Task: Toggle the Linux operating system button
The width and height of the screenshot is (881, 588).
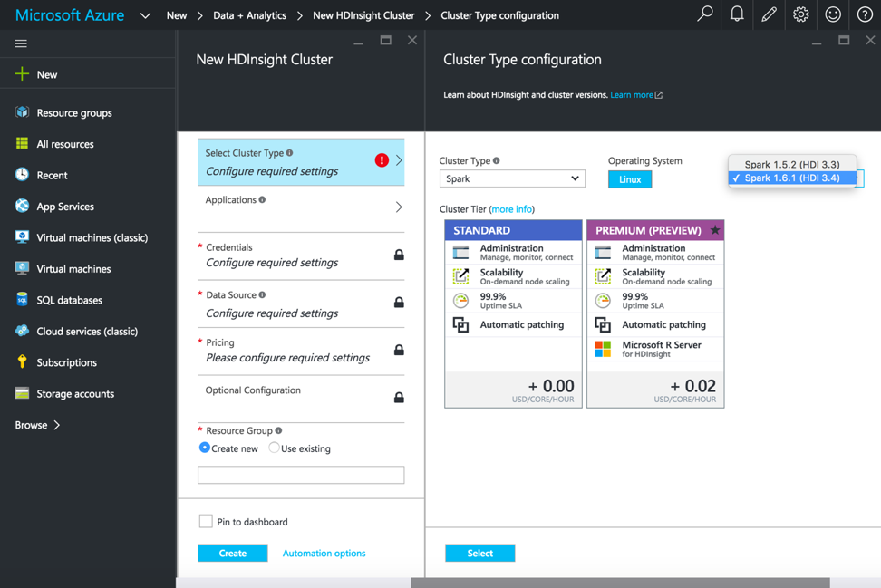Action: click(x=630, y=179)
